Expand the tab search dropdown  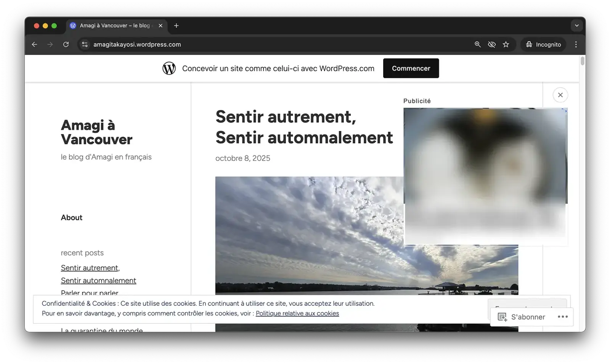[x=576, y=26]
